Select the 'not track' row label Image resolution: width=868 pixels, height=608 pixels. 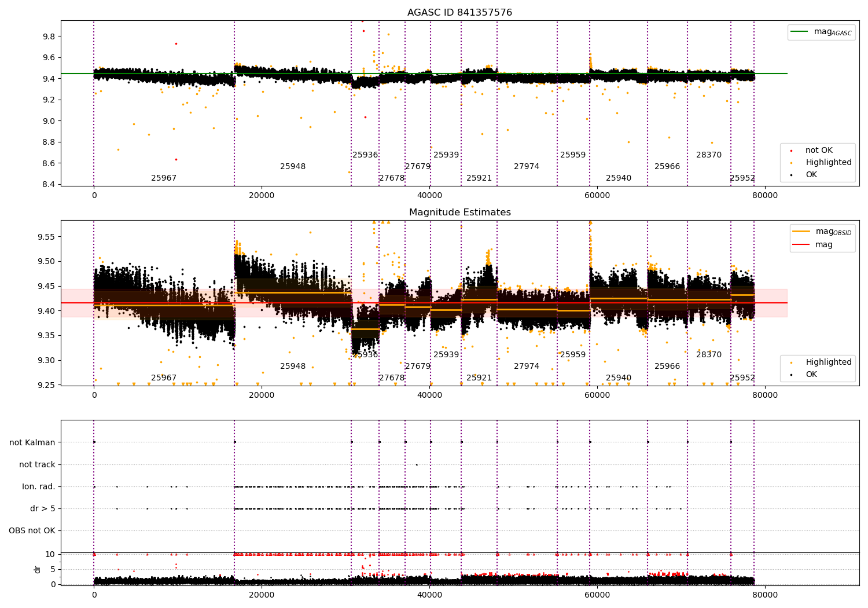[37, 465]
